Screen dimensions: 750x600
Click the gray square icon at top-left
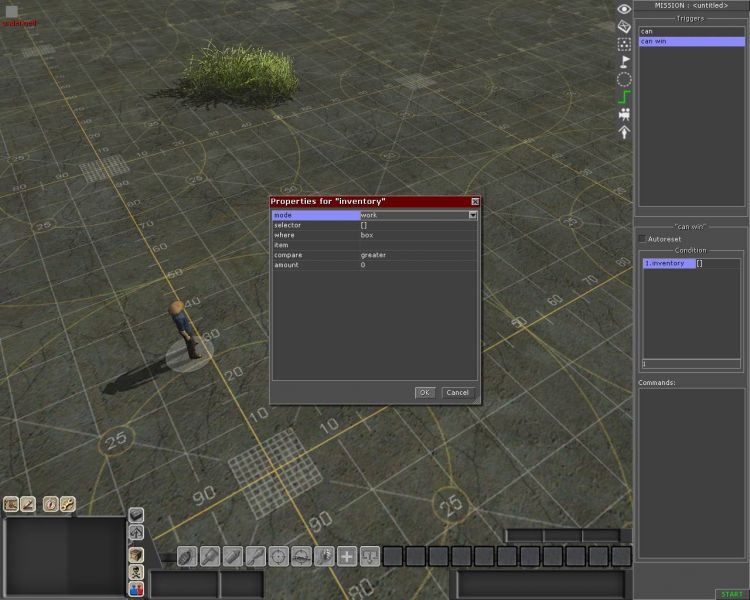[11, 11]
